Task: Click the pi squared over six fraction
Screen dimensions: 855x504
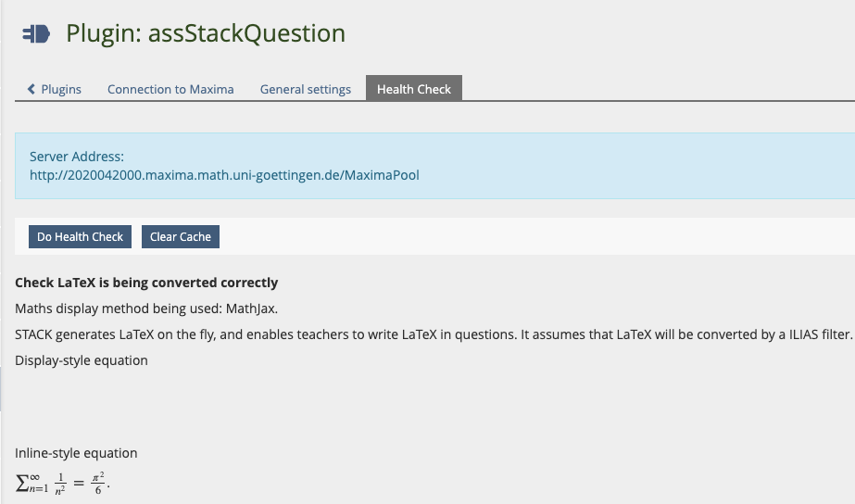Action: 95,482
